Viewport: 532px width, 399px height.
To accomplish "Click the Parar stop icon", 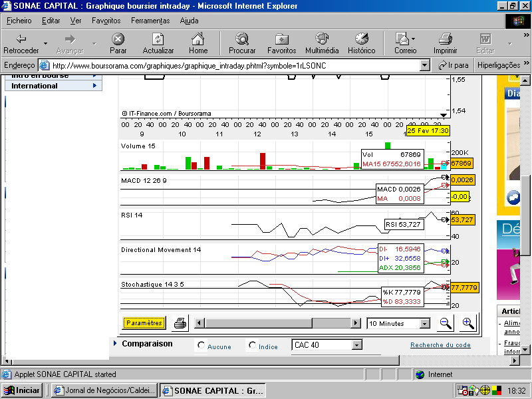I will (118, 39).
